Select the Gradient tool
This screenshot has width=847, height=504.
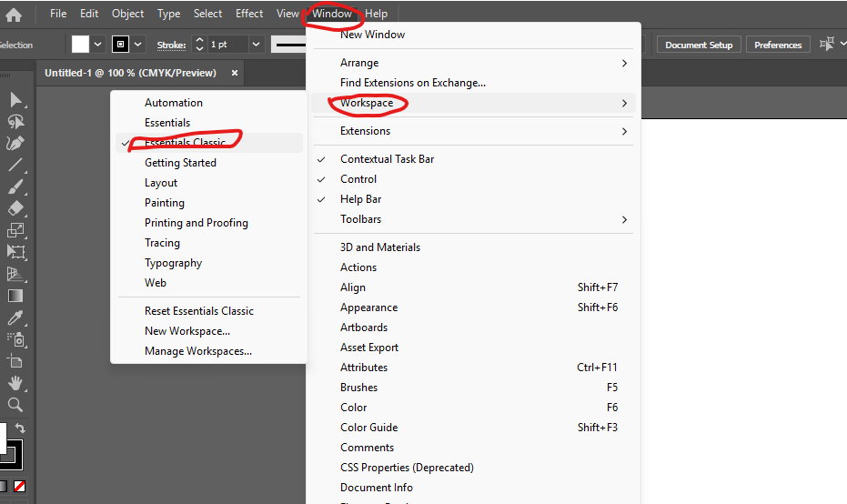[x=15, y=296]
